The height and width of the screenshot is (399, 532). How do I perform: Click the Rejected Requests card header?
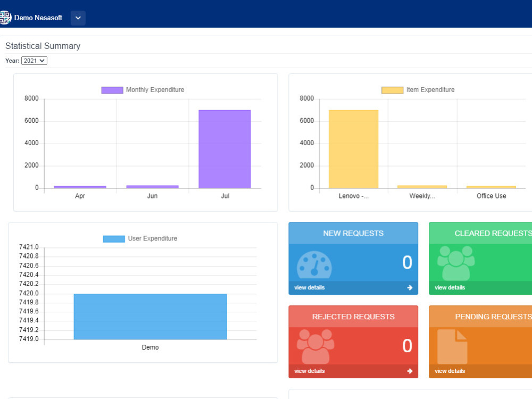click(353, 317)
